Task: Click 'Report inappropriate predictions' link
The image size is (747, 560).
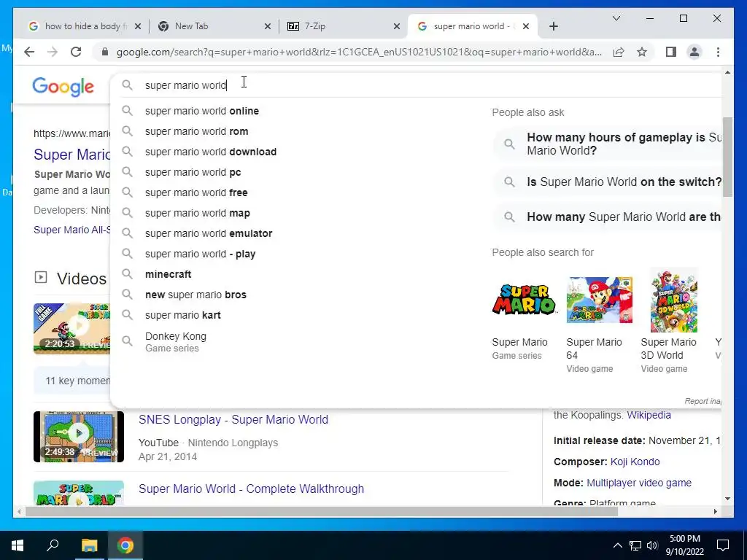Action: 703,402
